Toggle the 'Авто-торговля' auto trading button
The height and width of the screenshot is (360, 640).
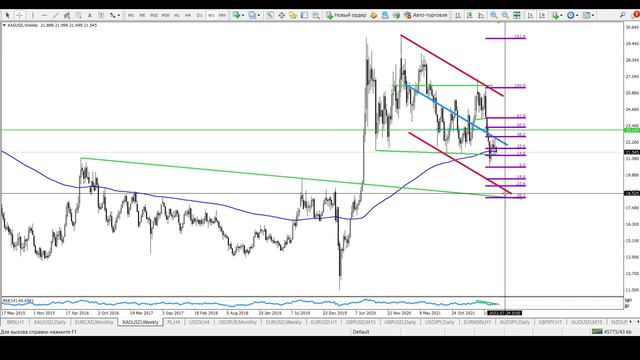(426, 15)
